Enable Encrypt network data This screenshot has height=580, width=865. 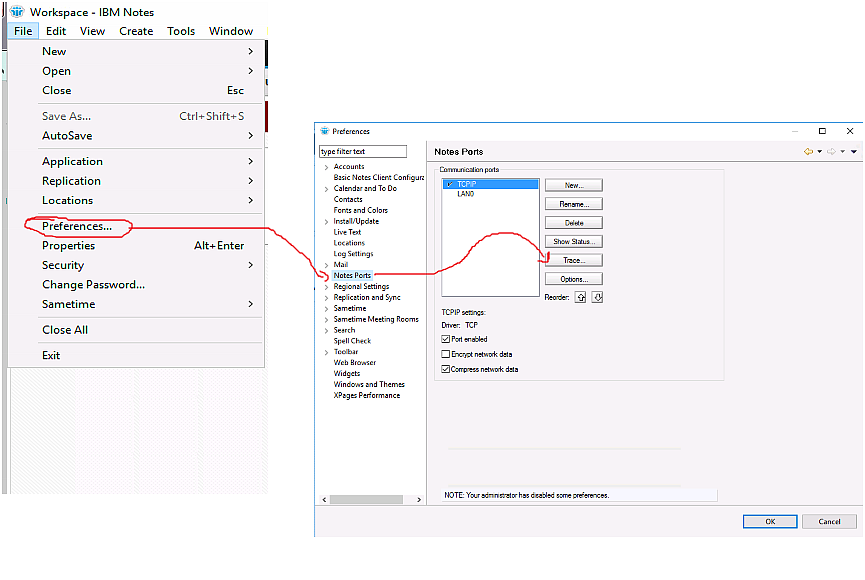[446, 354]
